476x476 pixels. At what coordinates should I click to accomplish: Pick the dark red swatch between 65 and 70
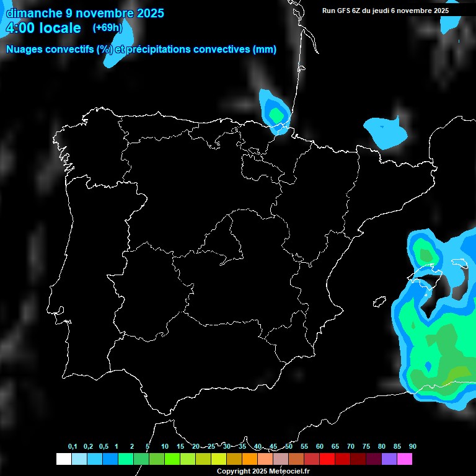click(x=343, y=459)
